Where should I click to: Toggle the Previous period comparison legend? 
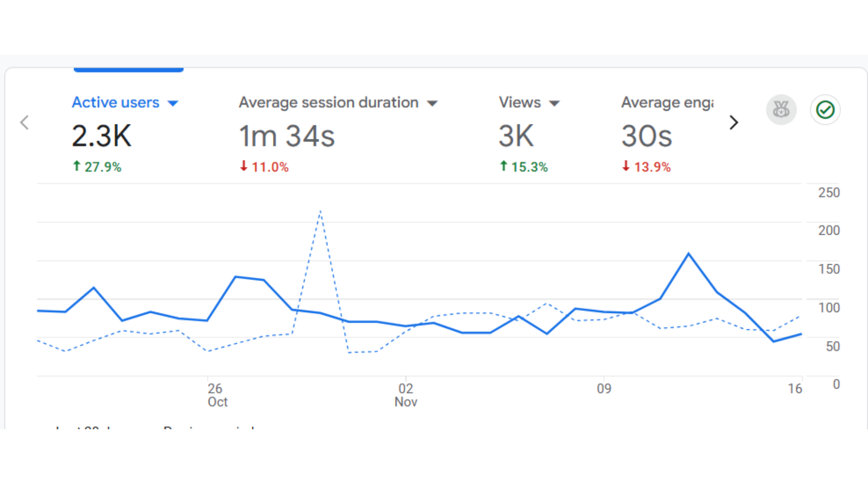click(x=208, y=427)
